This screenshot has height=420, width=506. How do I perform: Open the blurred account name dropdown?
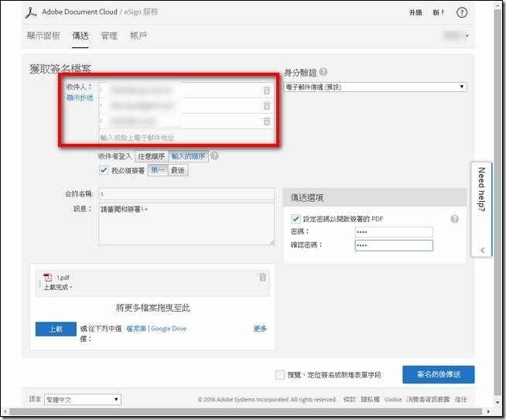(x=456, y=36)
